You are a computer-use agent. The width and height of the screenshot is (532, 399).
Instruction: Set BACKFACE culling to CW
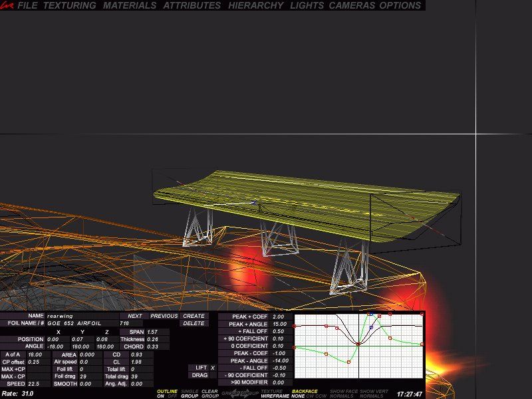pos(309,396)
